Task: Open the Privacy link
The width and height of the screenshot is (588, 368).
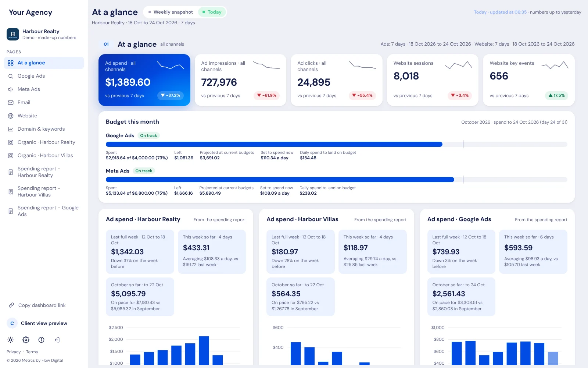Action: coord(14,352)
